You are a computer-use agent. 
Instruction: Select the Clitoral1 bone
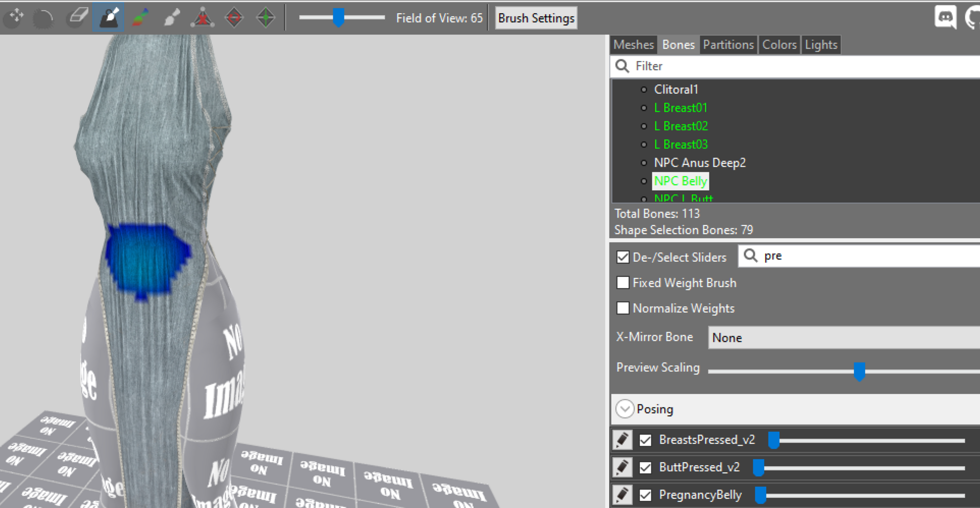(676, 89)
